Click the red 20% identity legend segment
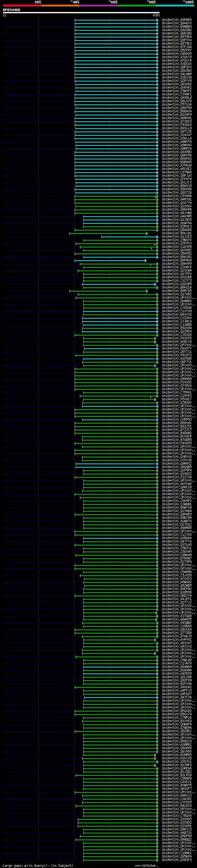 coord(22,6)
